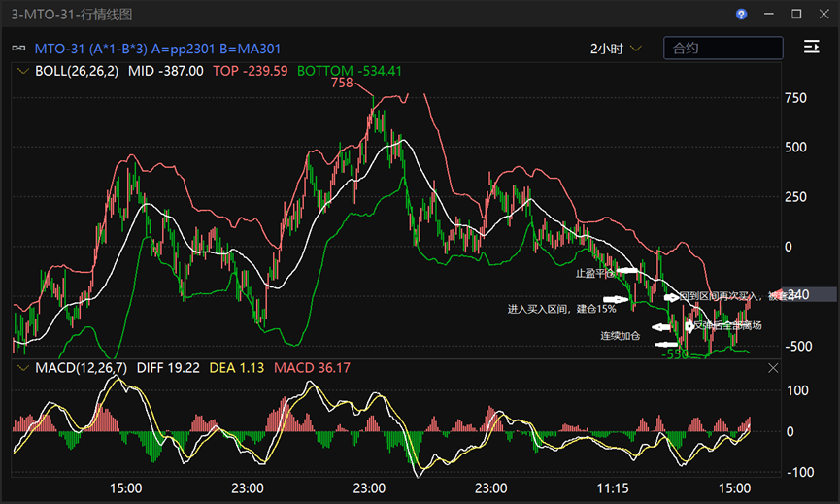Expand the BOLL indicator chevron
The width and height of the screenshot is (840, 504).
(x=23, y=71)
